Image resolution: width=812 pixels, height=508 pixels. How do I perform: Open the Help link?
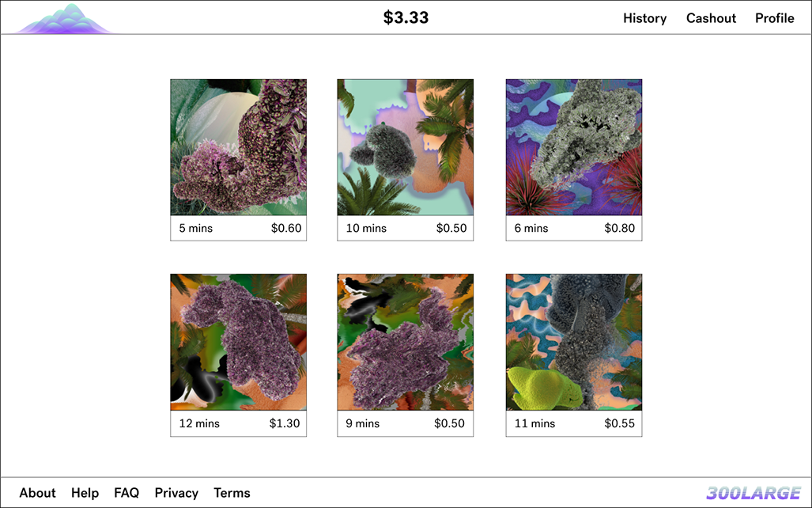(x=85, y=493)
